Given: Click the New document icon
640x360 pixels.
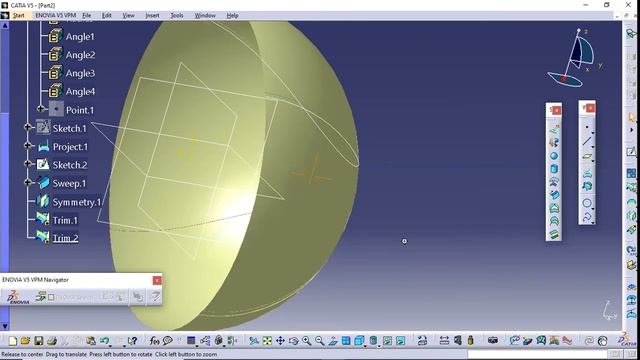Looking at the screenshot, I should coord(13,341).
